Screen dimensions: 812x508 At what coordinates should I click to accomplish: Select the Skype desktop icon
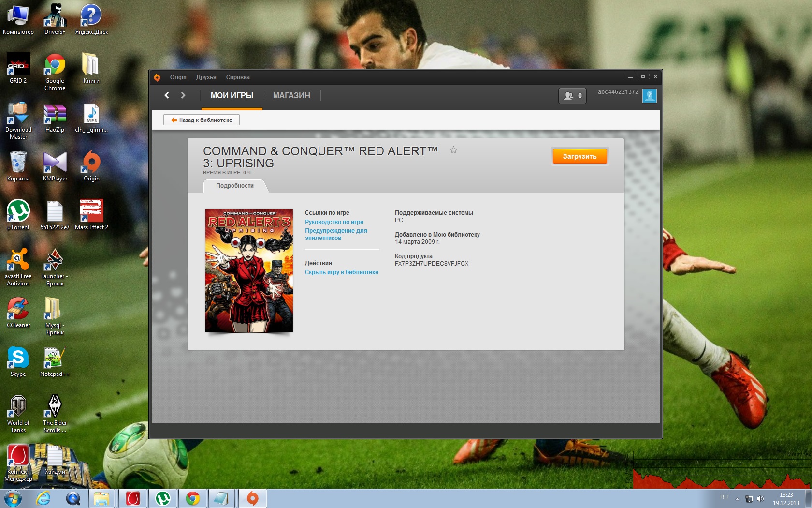(x=18, y=362)
